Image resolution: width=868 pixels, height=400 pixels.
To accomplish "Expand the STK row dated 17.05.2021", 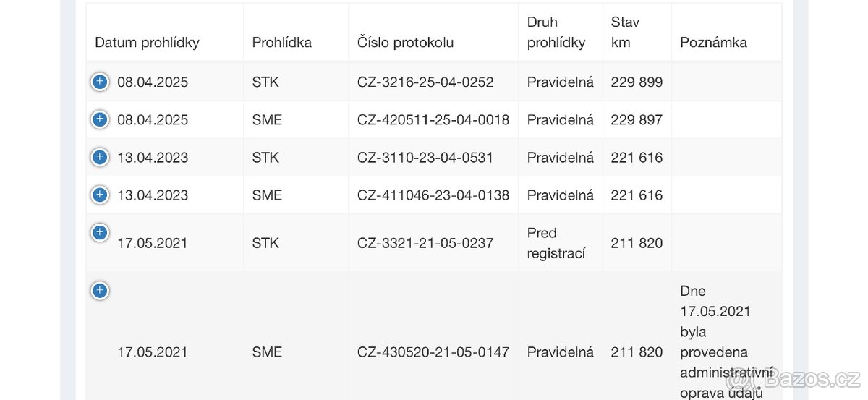I will point(100,232).
